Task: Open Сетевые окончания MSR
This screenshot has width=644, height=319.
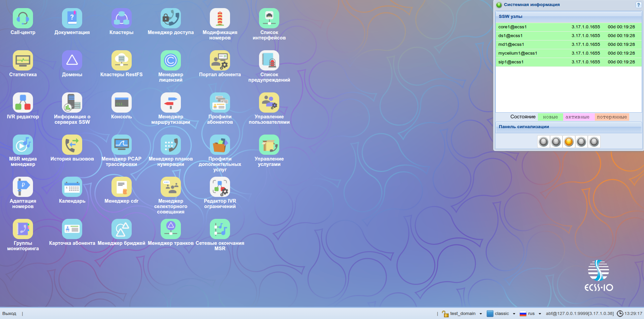Action: tap(220, 229)
